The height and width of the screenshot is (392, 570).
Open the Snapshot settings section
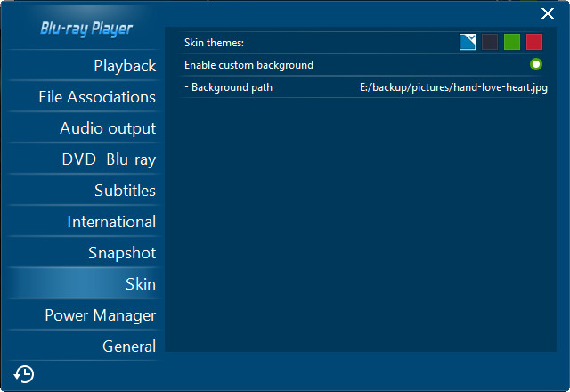coord(84,253)
